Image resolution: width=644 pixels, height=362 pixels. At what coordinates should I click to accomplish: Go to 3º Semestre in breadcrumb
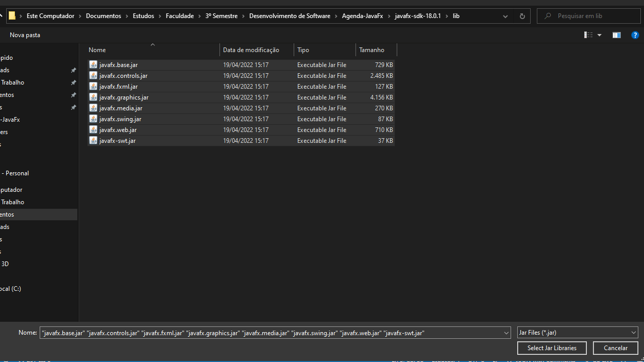click(x=222, y=16)
